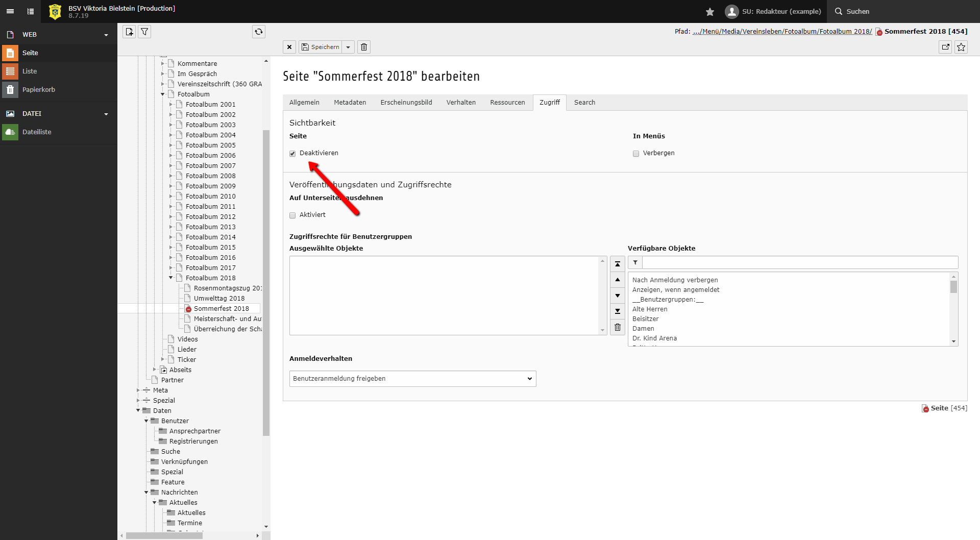Expand the Meta tree node
Image resolution: width=980 pixels, height=540 pixels.
point(138,390)
